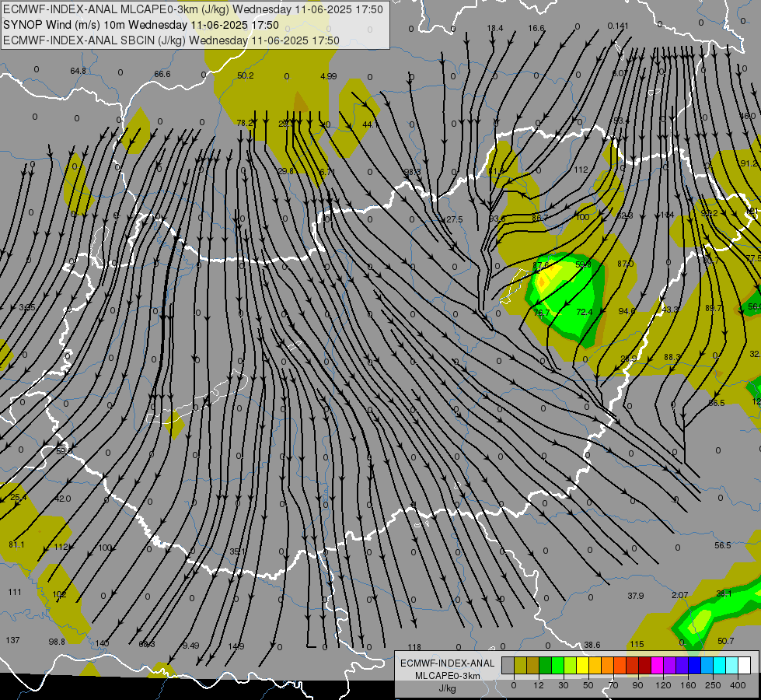Click the map value 137
This screenshot has height=700, width=761.
(x=12, y=640)
